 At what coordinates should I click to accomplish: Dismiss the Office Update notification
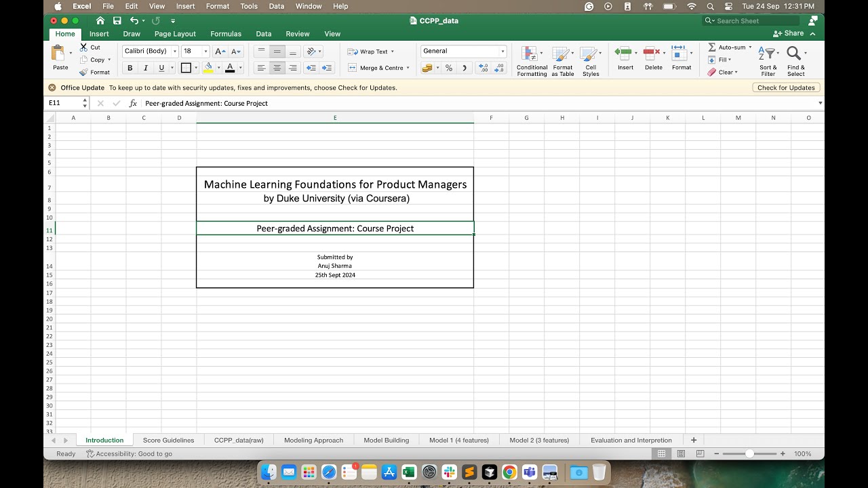point(52,87)
